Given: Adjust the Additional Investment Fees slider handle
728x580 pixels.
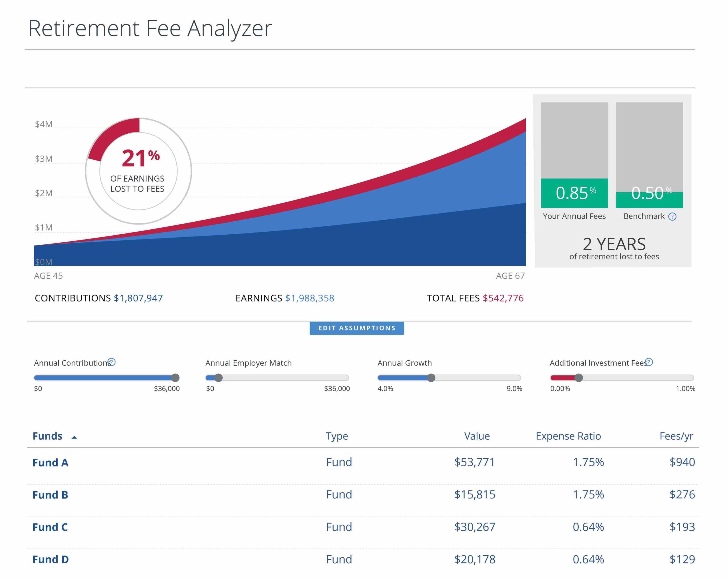Looking at the screenshot, I should click(579, 378).
